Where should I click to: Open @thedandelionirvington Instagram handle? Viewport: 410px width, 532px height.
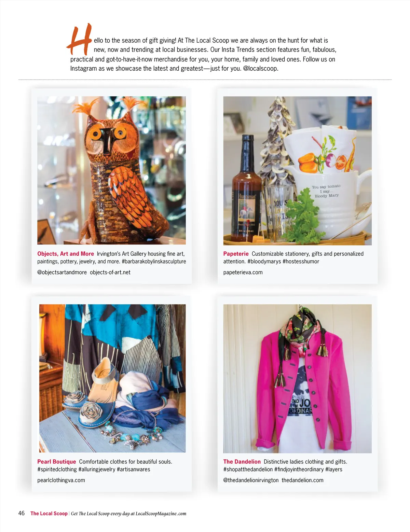pos(251,480)
